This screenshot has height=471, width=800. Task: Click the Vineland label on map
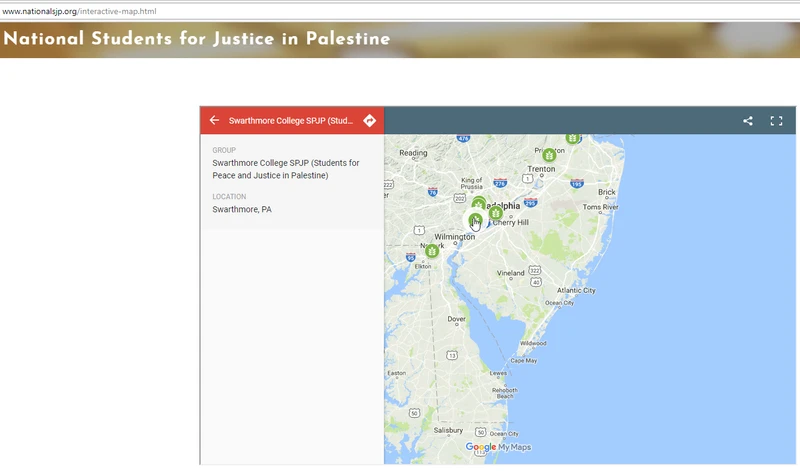coord(511,273)
